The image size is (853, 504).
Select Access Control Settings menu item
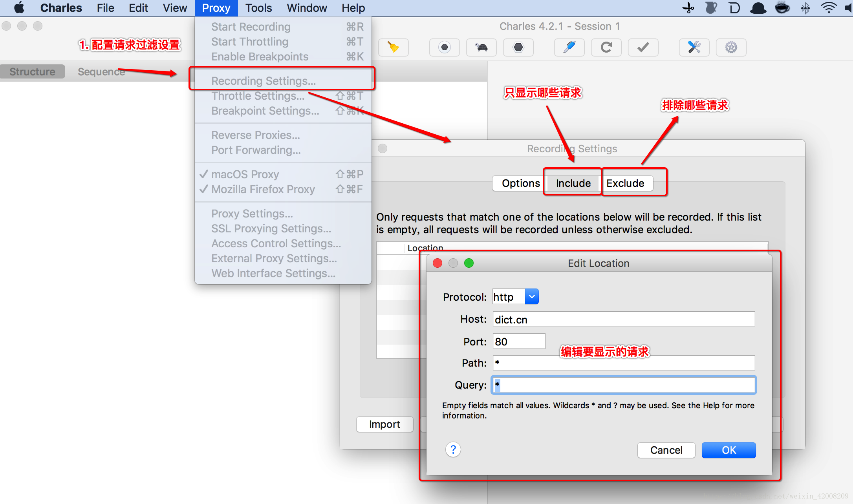click(283, 243)
